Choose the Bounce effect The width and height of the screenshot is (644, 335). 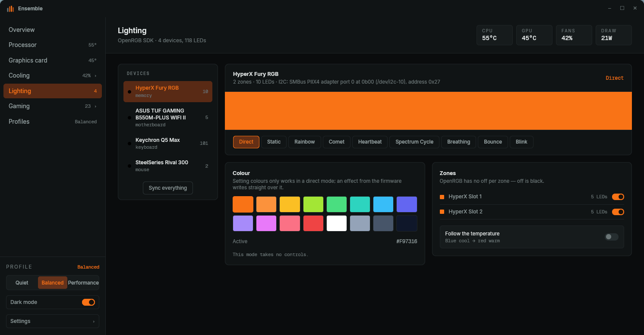click(x=493, y=142)
